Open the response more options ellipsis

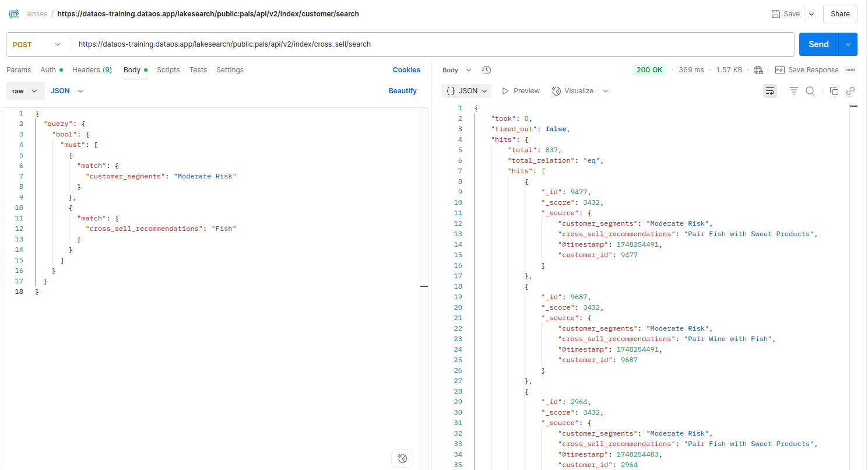(851, 70)
